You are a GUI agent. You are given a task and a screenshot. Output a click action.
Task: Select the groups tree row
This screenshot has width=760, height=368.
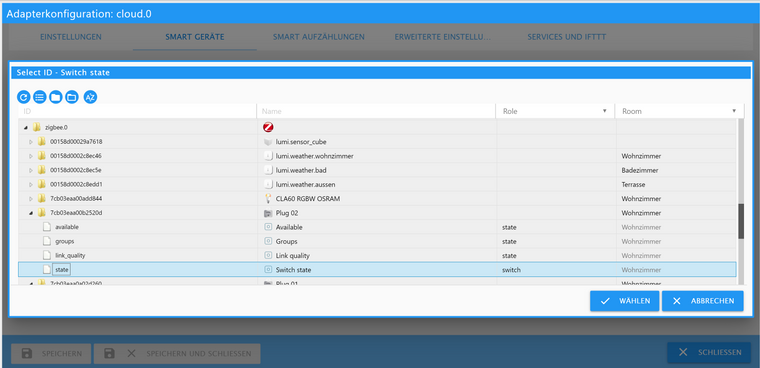(377, 241)
